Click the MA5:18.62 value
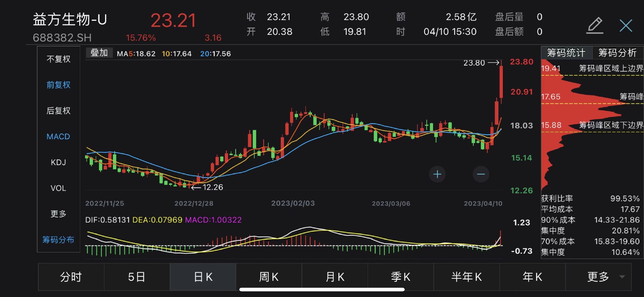 (136, 54)
